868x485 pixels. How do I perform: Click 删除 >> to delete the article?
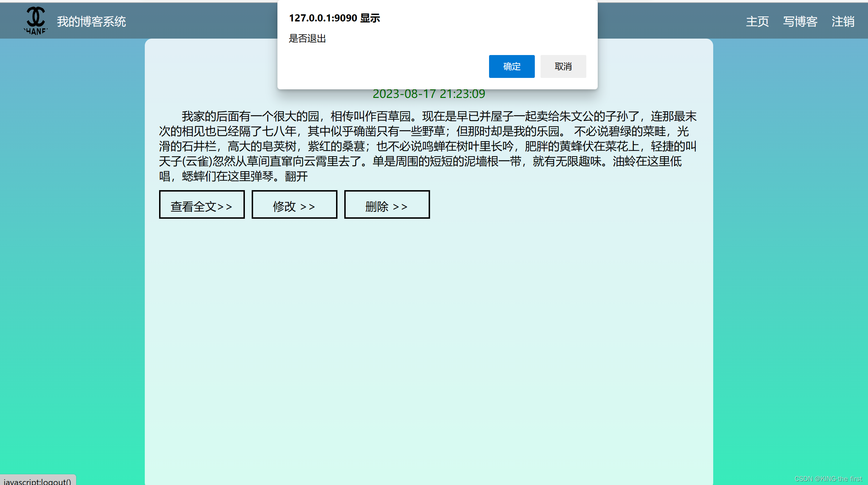point(386,204)
